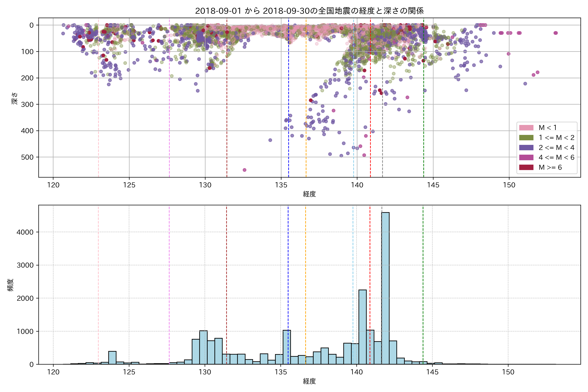Click the rightmost magenta scatter point near longitude 153
Viewport: 588px width, 392px height.
555,33
